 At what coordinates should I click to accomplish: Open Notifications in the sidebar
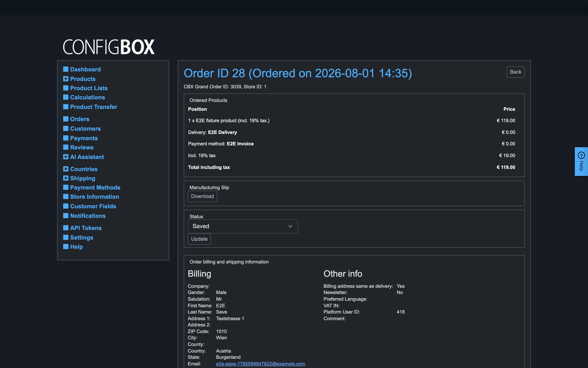88,216
